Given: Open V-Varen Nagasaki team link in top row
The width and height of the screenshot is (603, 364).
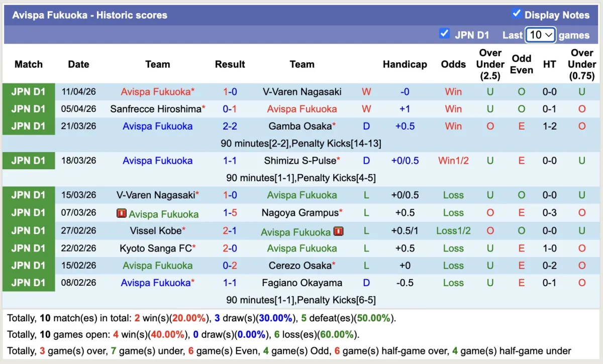Looking at the screenshot, I should click(302, 92).
